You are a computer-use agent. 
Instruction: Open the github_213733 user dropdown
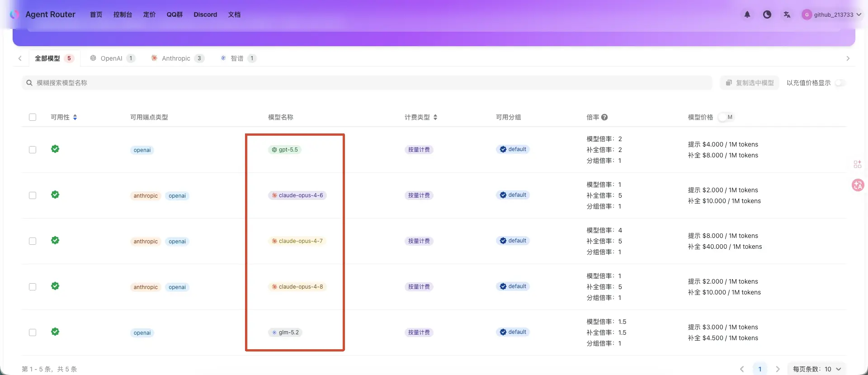tap(832, 14)
